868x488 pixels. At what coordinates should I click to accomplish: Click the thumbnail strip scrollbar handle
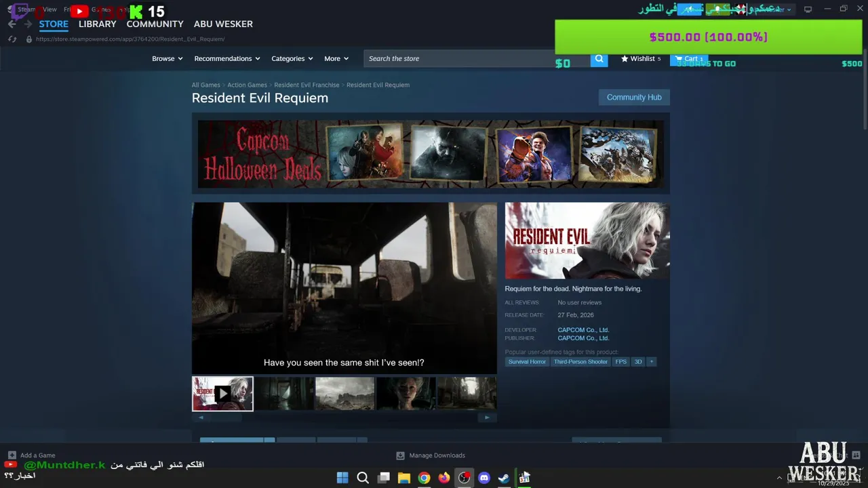226,418
